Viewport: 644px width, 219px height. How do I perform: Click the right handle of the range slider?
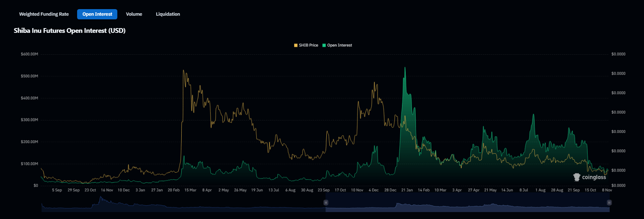coord(609,203)
